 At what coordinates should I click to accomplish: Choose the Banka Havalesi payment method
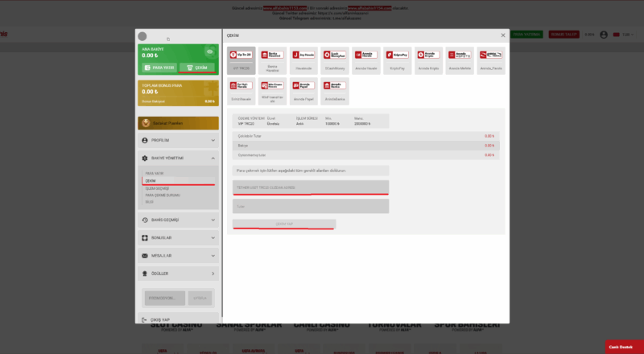coord(272,60)
